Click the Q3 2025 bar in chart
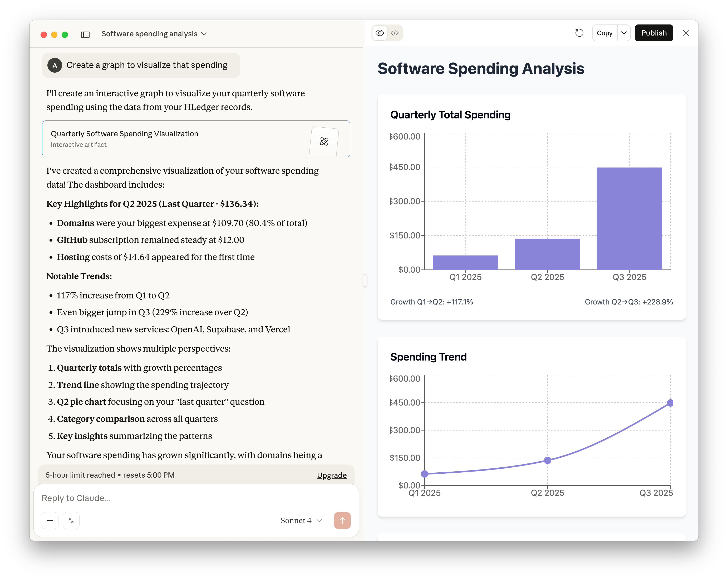This screenshot has width=728, height=580. click(x=629, y=218)
